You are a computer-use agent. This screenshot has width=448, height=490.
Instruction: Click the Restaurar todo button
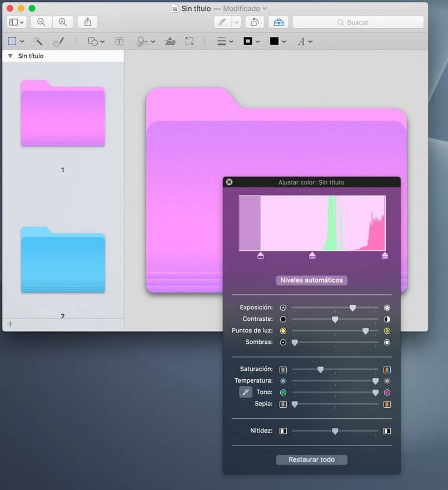[x=312, y=460]
